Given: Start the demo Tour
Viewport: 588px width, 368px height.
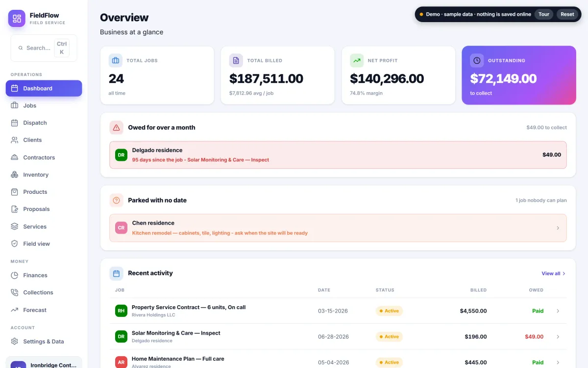Looking at the screenshot, I should coord(544,14).
